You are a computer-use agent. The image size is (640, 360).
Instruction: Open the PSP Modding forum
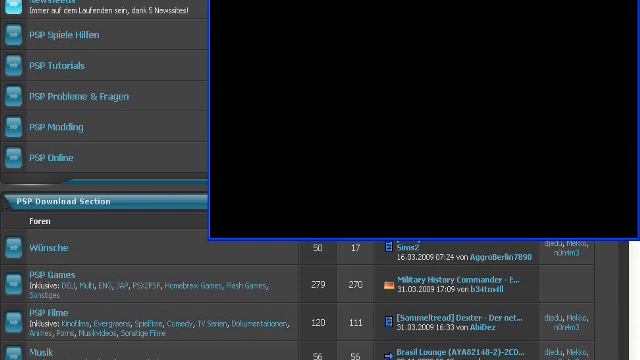56,127
